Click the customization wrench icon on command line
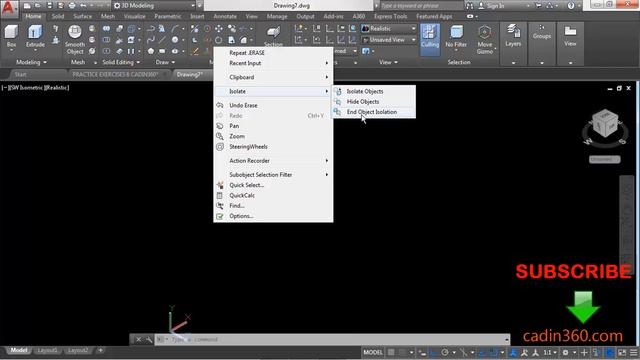Viewport: 640px width, 360px height. coord(149,339)
